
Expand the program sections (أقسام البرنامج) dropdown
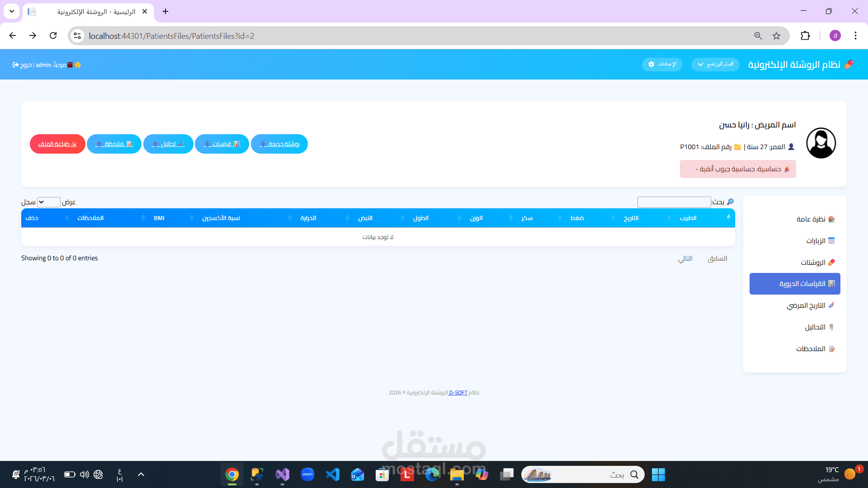715,64
